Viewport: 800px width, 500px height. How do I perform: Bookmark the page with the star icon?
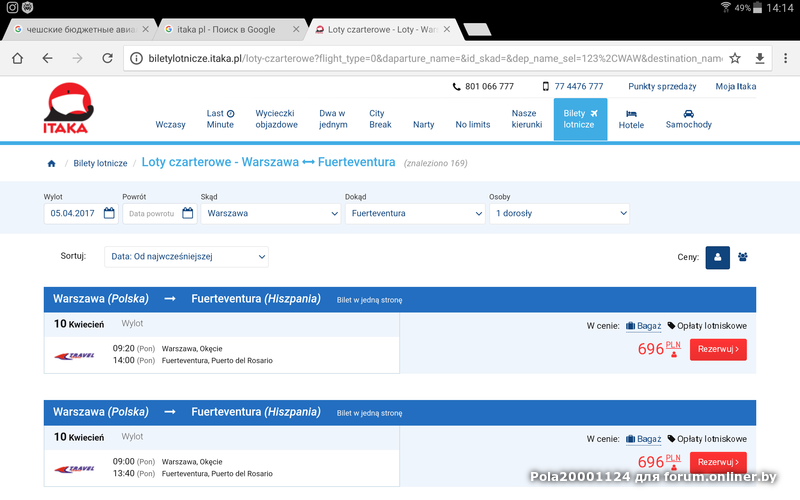coord(735,58)
